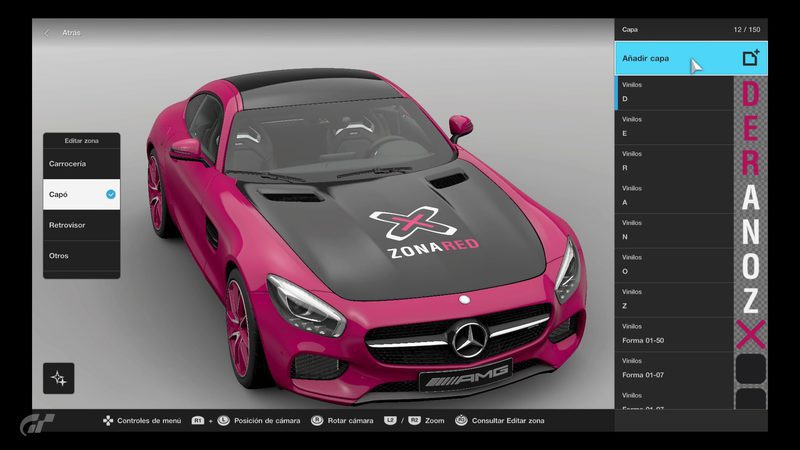Image resolution: width=800 pixels, height=450 pixels.
Task: Click the R2 button icon
Action: point(414,420)
